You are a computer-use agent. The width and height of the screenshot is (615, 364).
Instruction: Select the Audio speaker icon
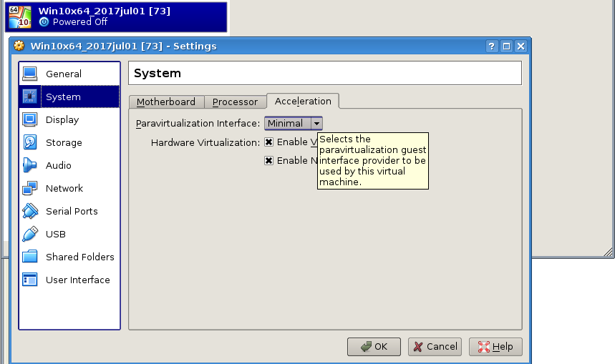[30, 165]
